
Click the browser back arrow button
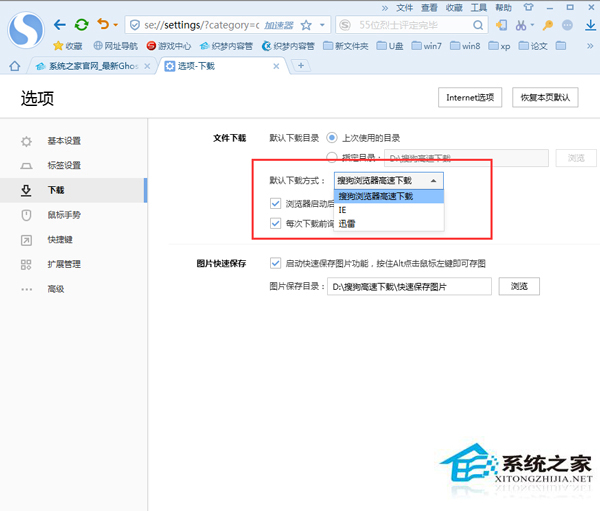coord(60,24)
